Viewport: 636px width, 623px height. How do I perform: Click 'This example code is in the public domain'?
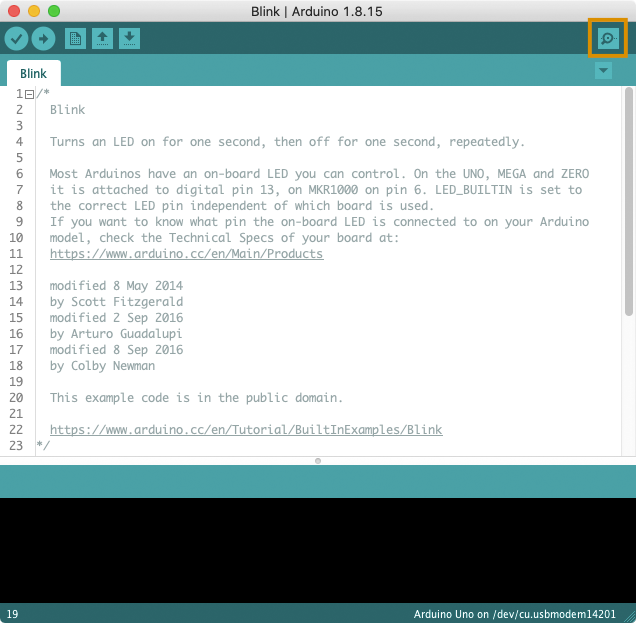(x=196, y=398)
